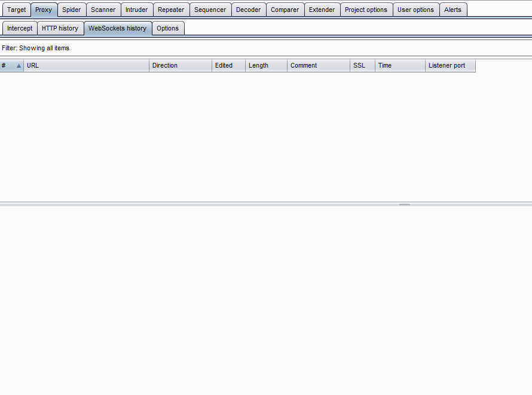This screenshot has height=395, width=532.
Task: Sort by the # column header
Action: point(11,66)
